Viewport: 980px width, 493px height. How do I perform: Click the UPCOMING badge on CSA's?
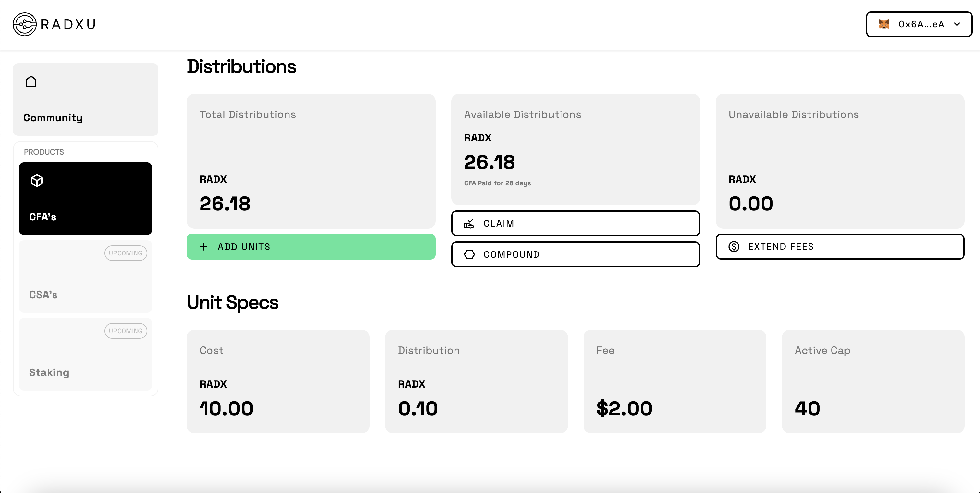(x=125, y=252)
